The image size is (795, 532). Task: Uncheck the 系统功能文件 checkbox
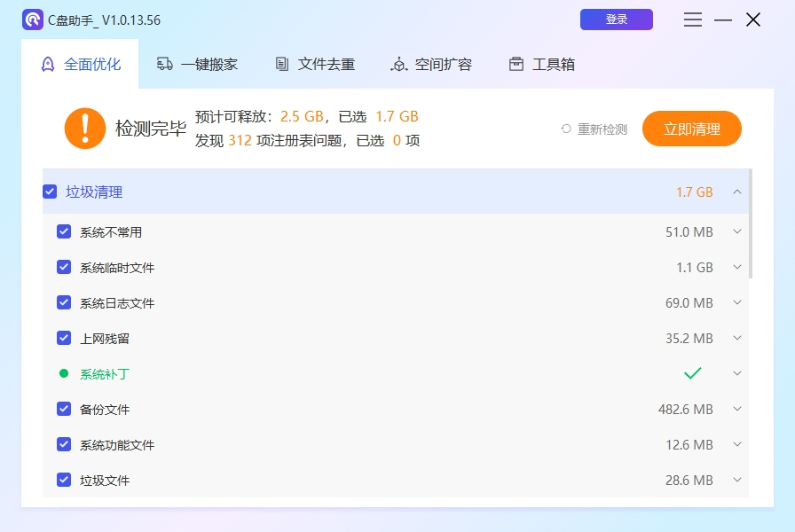(x=64, y=444)
